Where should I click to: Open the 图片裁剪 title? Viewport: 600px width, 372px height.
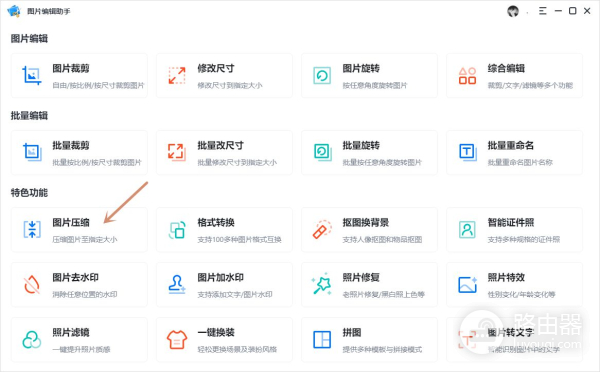71,69
